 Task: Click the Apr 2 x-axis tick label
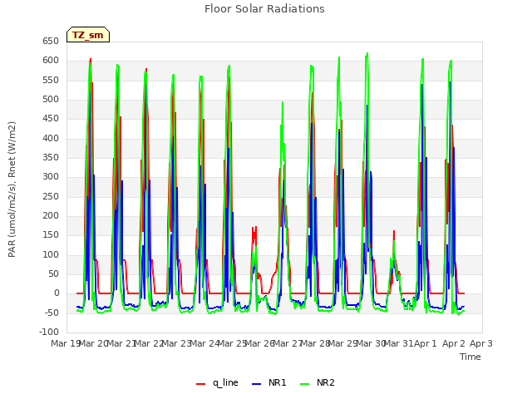pos(453,343)
